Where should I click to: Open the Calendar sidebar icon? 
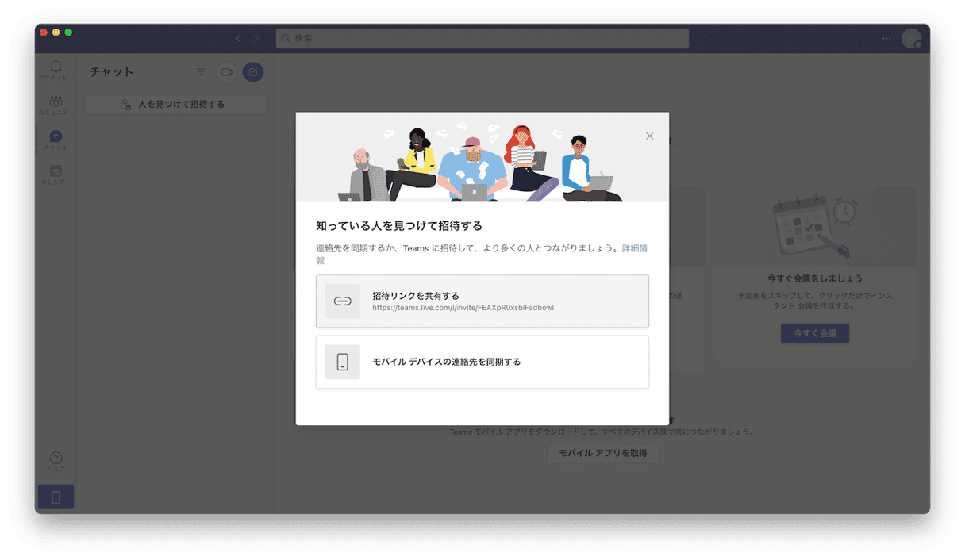[x=56, y=175]
